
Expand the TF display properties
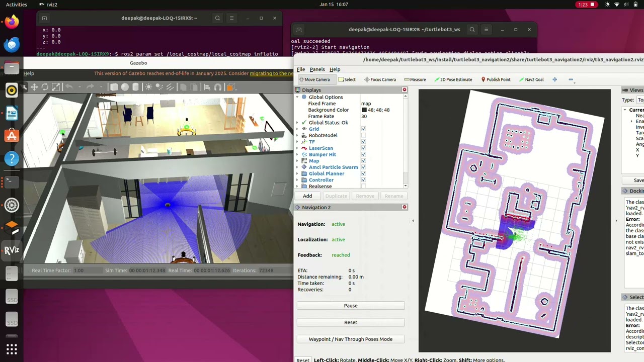coord(297,142)
